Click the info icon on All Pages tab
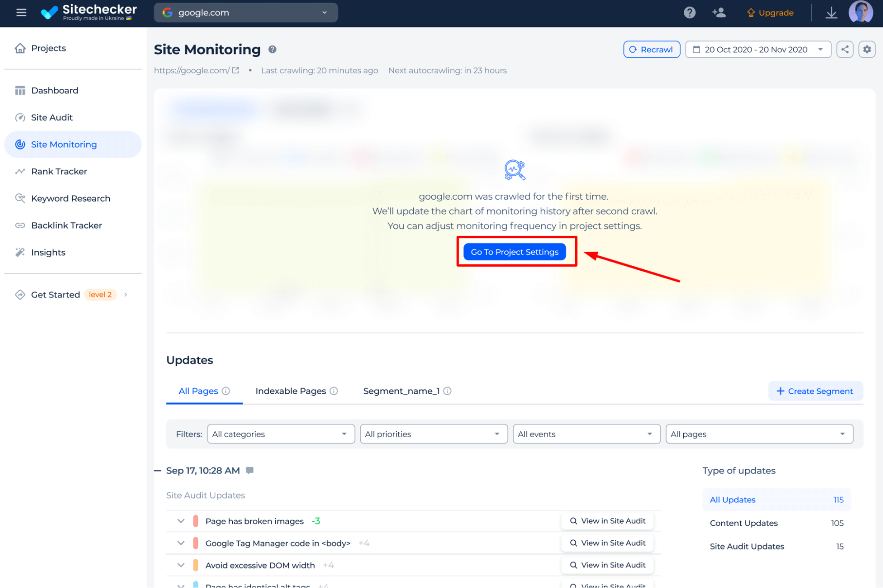883x588 pixels. pyautogui.click(x=226, y=391)
